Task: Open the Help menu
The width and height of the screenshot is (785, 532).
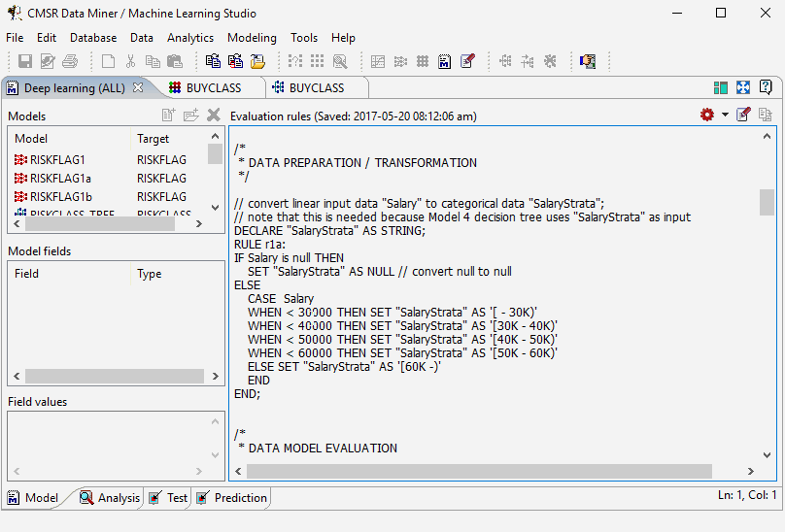Action: pyautogui.click(x=343, y=38)
